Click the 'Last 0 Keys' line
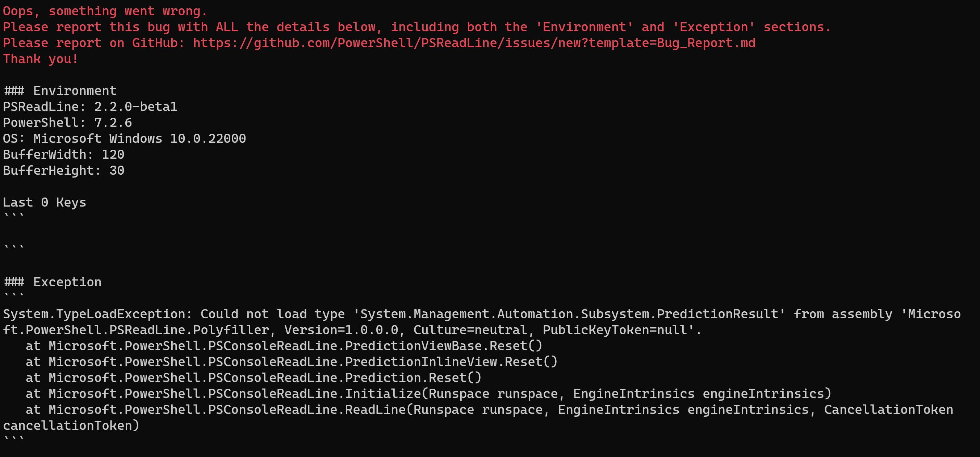 point(45,203)
